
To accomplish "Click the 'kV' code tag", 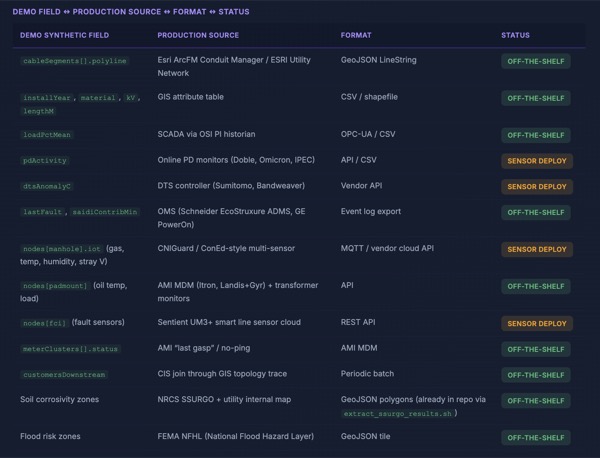I will tap(130, 98).
